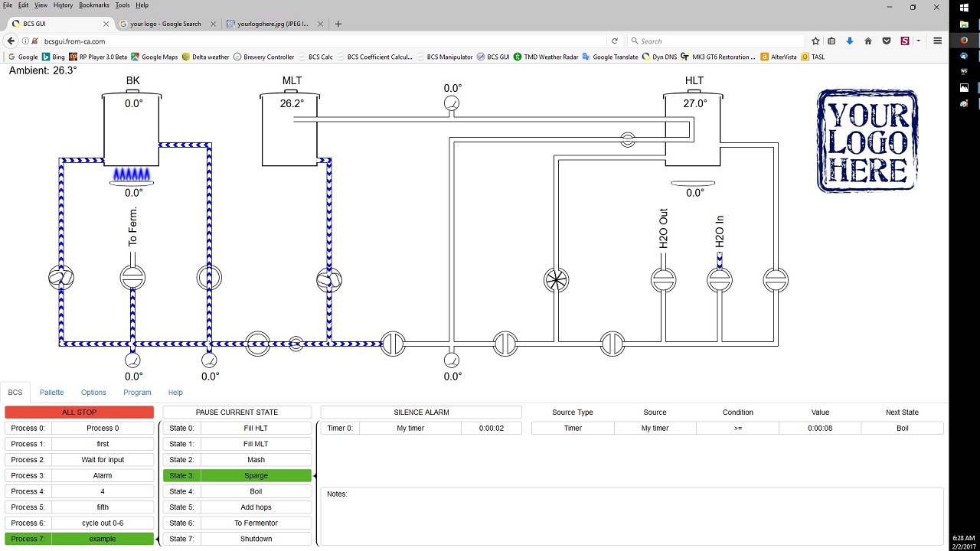Select the HLT tank showing 27.0°
The image size is (980, 551).
click(x=693, y=129)
